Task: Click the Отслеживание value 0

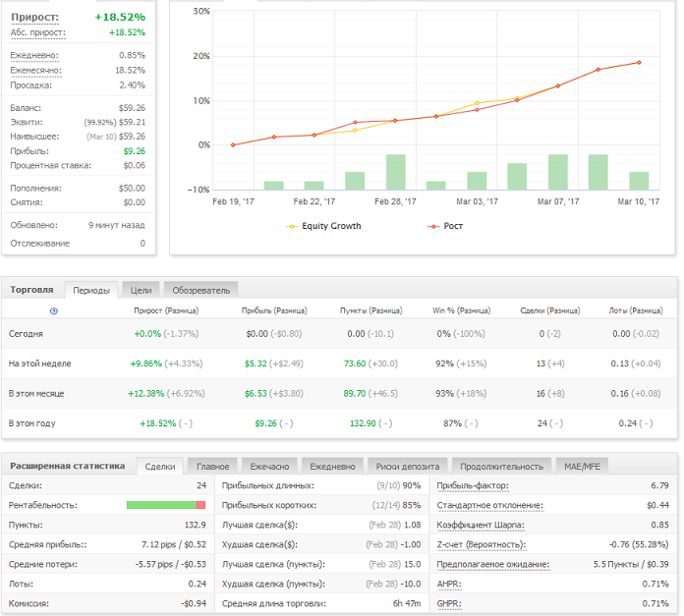Action: click(x=142, y=244)
